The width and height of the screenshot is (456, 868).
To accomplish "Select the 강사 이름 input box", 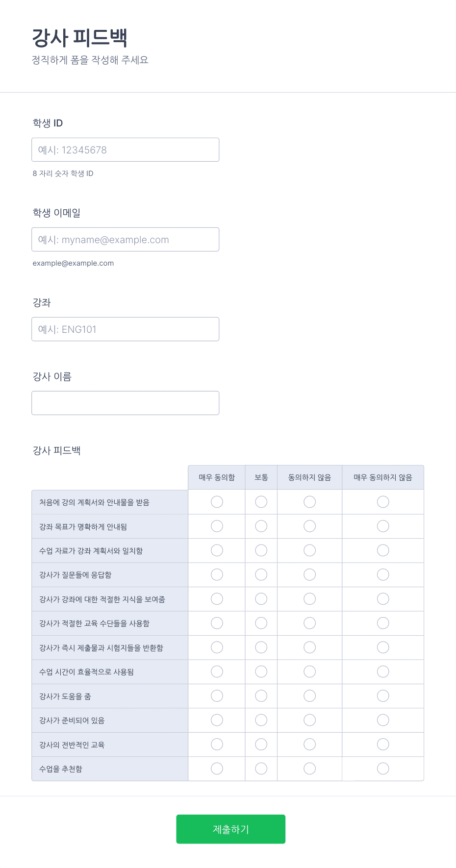I will point(125,403).
